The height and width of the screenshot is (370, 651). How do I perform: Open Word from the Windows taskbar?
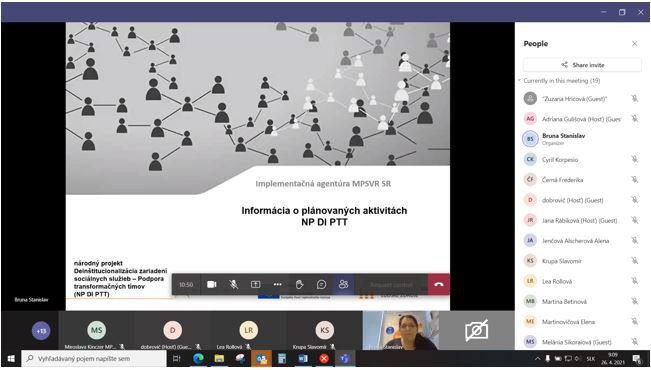[x=303, y=358]
